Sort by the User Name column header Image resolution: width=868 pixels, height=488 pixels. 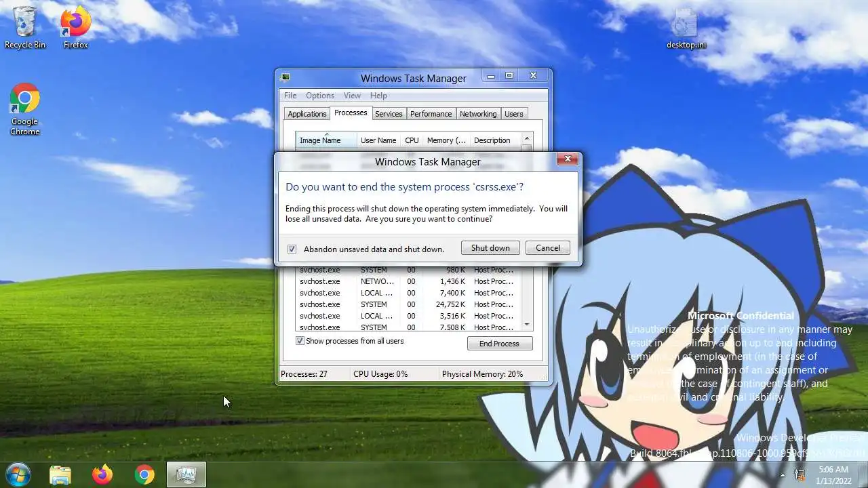click(378, 140)
